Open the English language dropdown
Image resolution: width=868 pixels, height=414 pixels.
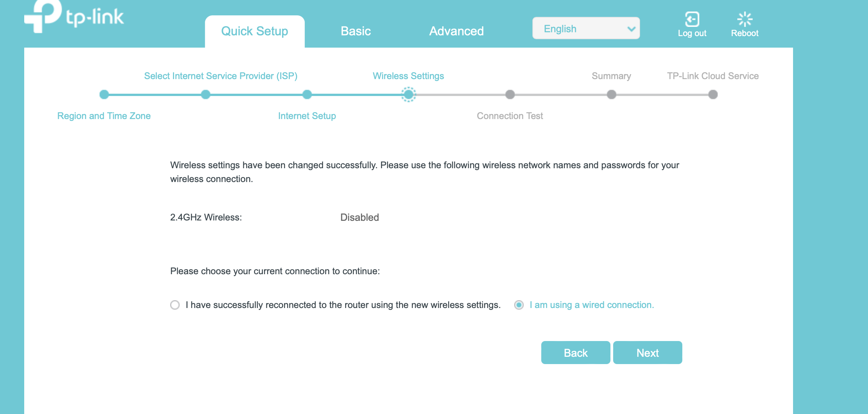coord(586,28)
